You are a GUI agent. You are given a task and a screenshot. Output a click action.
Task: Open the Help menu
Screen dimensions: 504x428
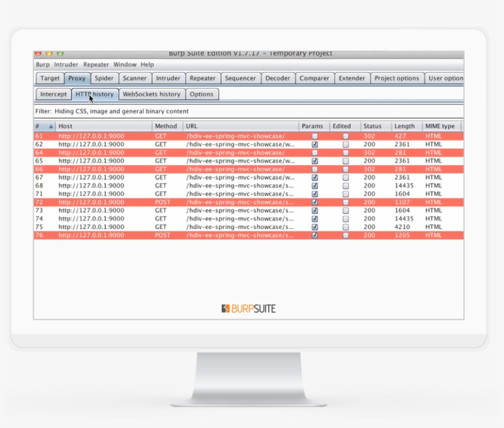(148, 64)
